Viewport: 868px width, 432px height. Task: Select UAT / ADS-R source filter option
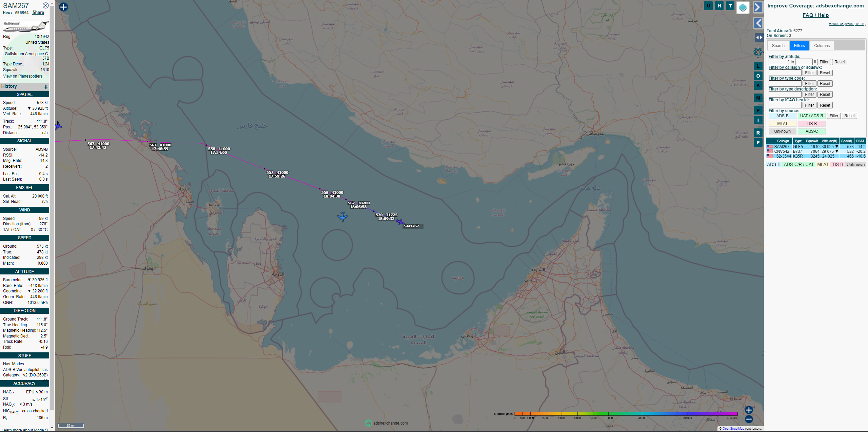click(811, 116)
